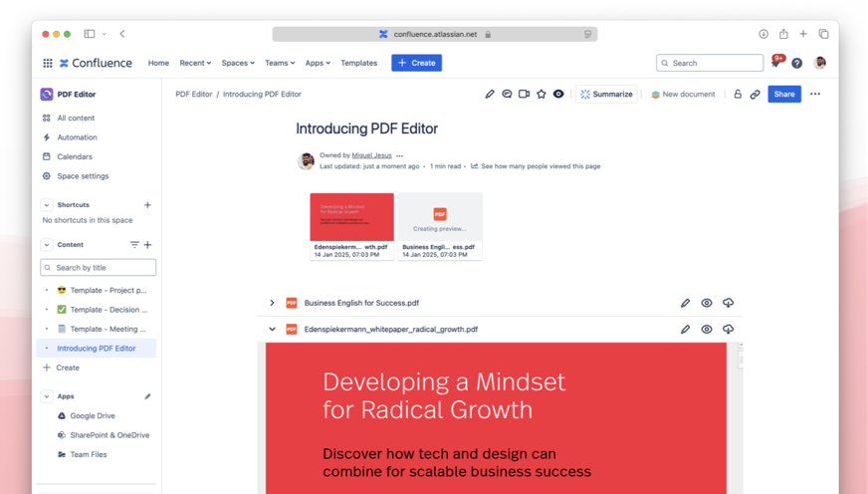
Task: Click the browser back arrow
Action: click(122, 34)
